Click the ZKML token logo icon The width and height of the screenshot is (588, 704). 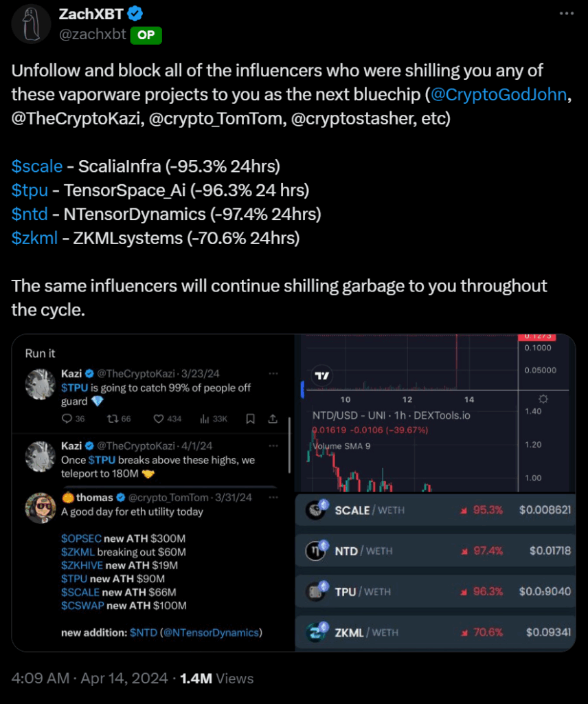(316, 632)
